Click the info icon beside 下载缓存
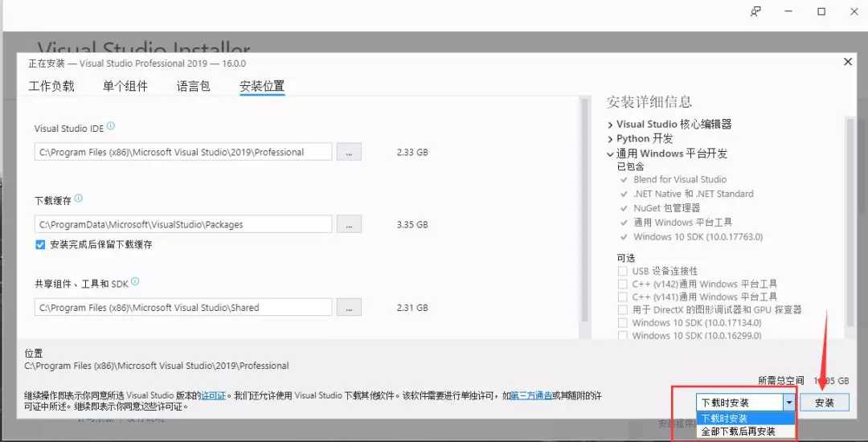Image resolution: width=868 pixels, height=442 pixels. tap(79, 198)
